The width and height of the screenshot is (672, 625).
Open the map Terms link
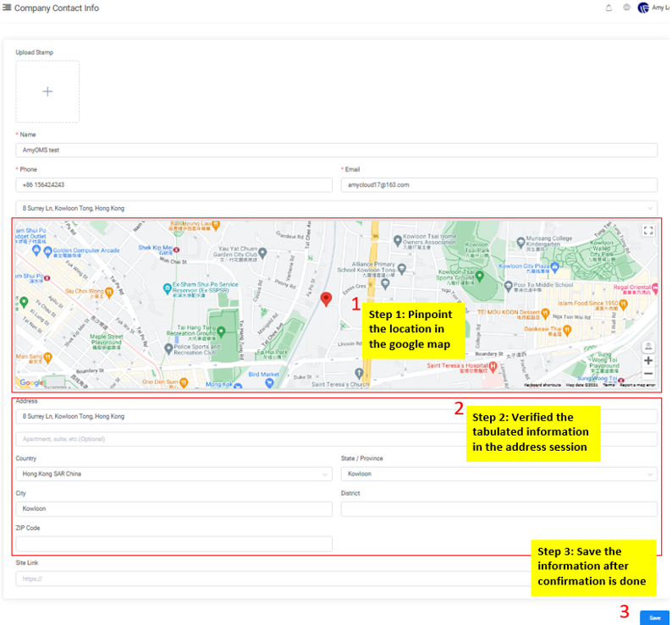(x=609, y=385)
